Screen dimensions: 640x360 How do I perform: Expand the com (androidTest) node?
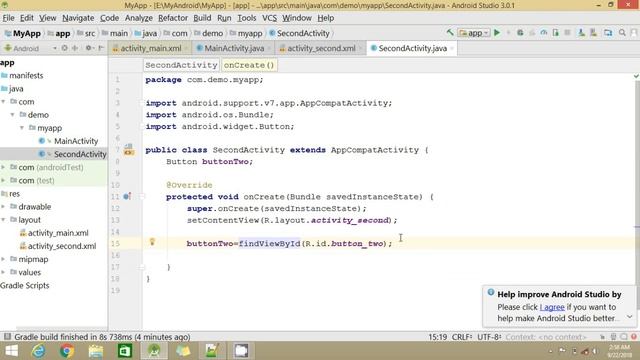(3, 167)
